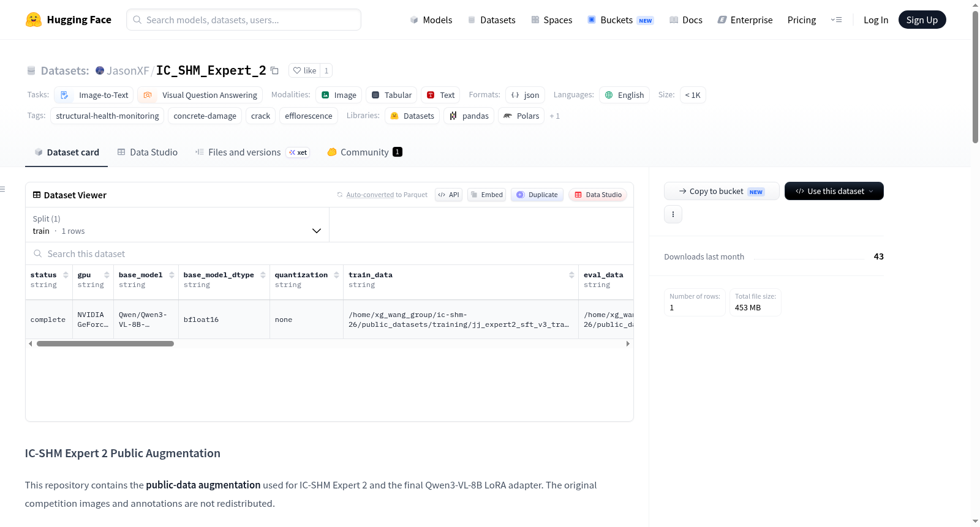Image resolution: width=980 pixels, height=527 pixels.
Task: Toggle the left sidebar menu icon
Action: pyautogui.click(x=3, y=189)
